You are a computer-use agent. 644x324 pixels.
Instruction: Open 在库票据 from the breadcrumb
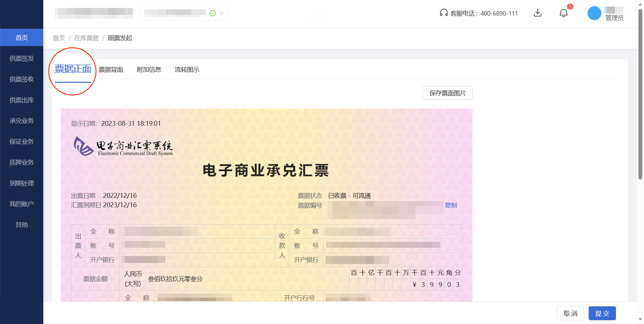point(86,38)
